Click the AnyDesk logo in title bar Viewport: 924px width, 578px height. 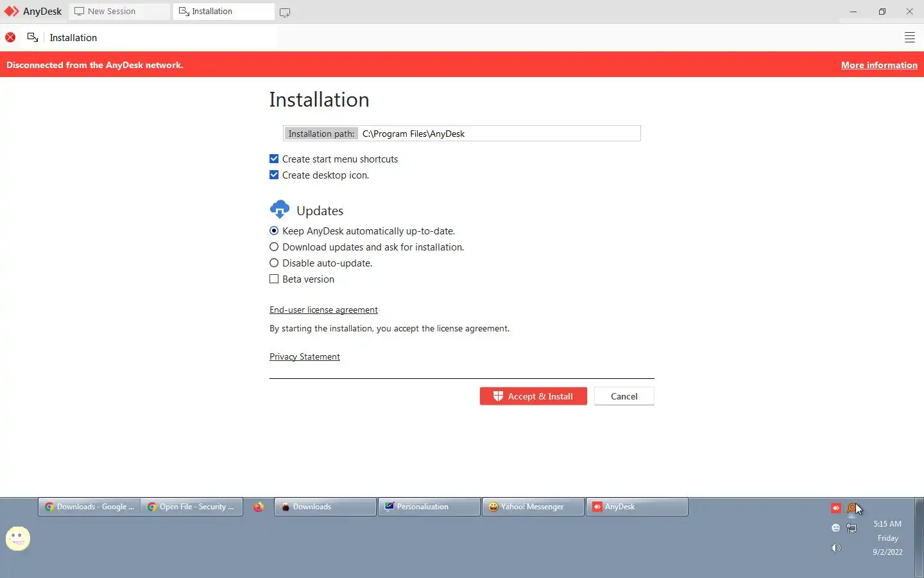click(12, 12)
